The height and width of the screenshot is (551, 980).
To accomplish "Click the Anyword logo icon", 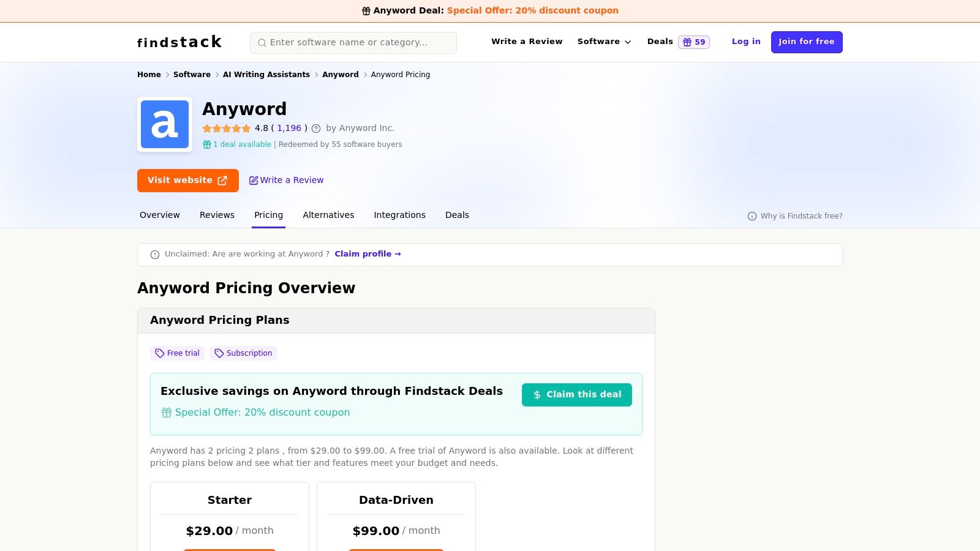I will 165,124.
